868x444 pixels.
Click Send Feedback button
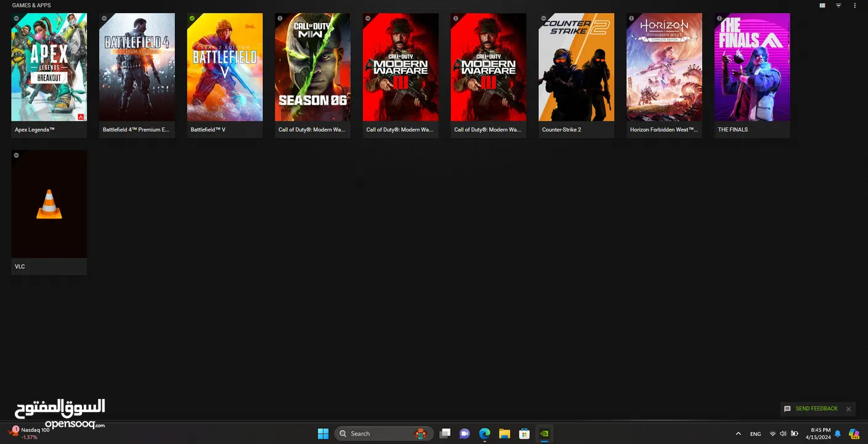click(811, 409)
